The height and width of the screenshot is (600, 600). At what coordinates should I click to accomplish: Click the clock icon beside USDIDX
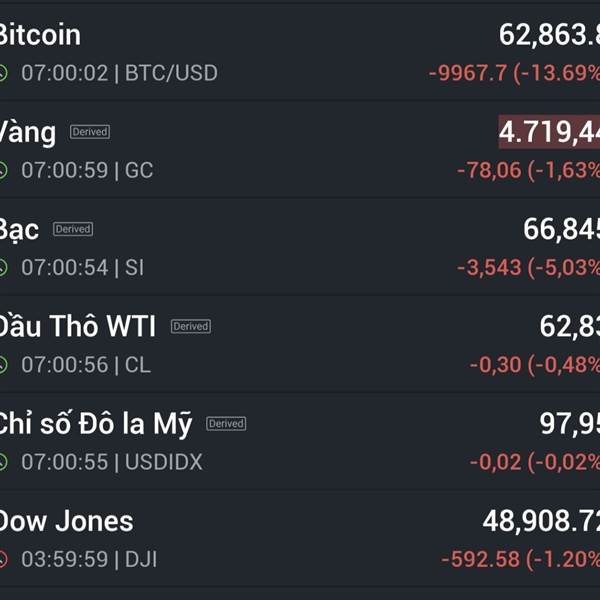tap(3, 462)
